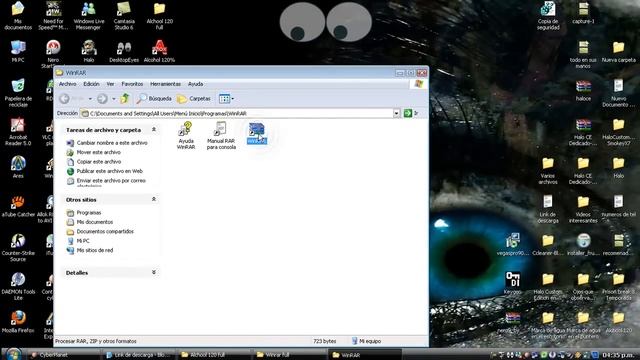Select Mozilla Firefox desktop icon
The image size is (640, 360).
click(18, 322)
